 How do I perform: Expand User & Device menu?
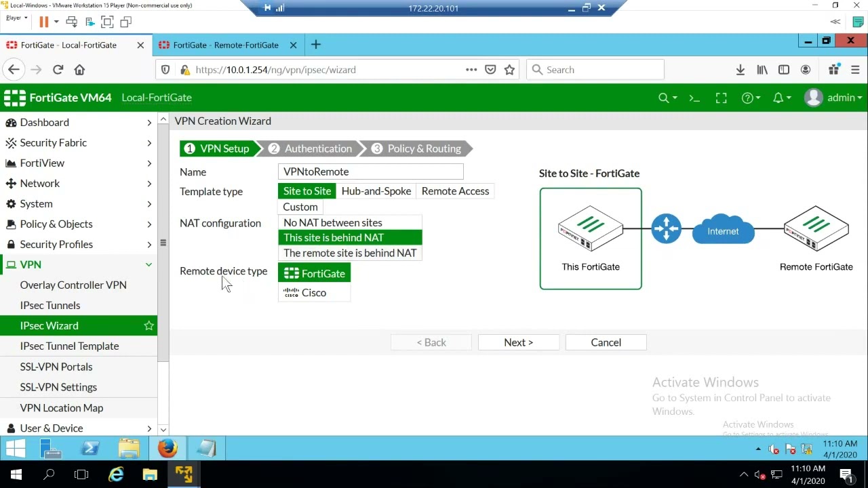tap(79, 428)
